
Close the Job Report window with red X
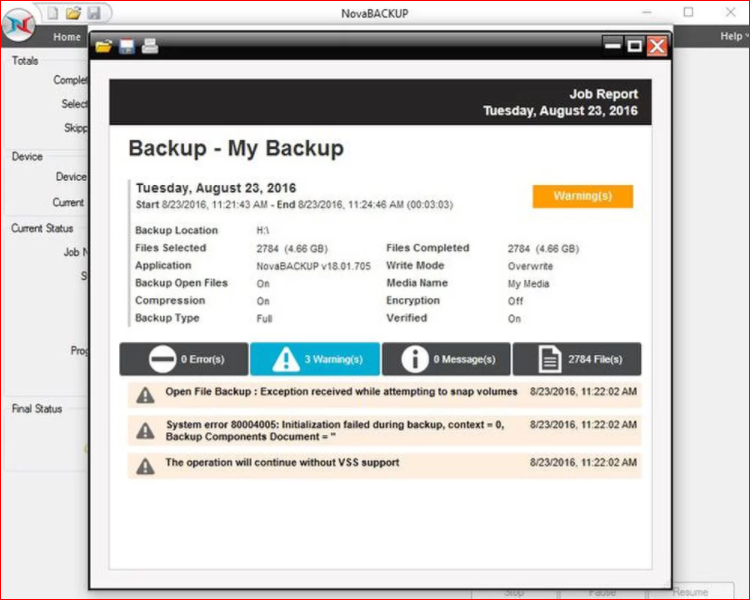657,46
